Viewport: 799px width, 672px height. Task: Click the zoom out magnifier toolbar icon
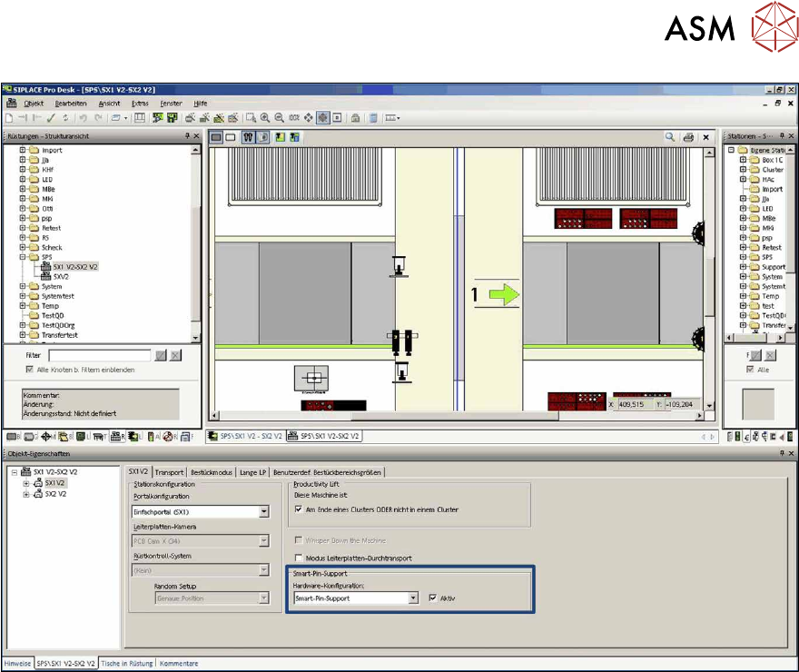coord(279,118)
